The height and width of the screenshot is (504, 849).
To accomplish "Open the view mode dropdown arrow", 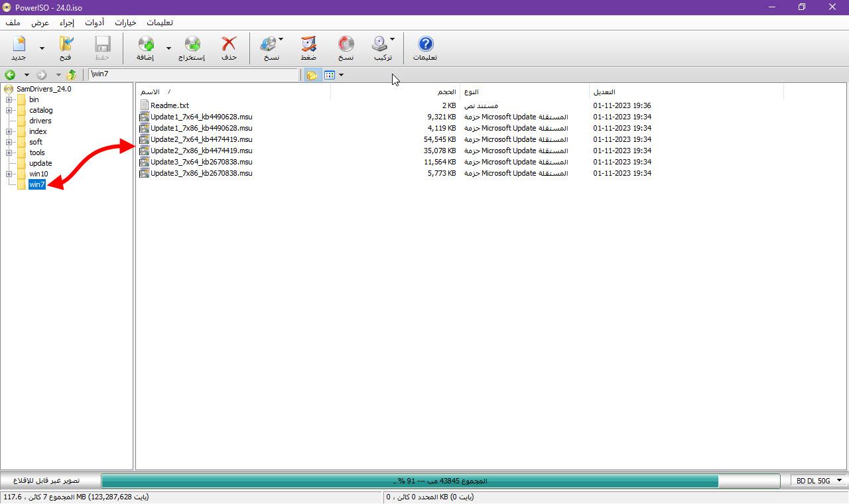I will click(x=341, y=75).
